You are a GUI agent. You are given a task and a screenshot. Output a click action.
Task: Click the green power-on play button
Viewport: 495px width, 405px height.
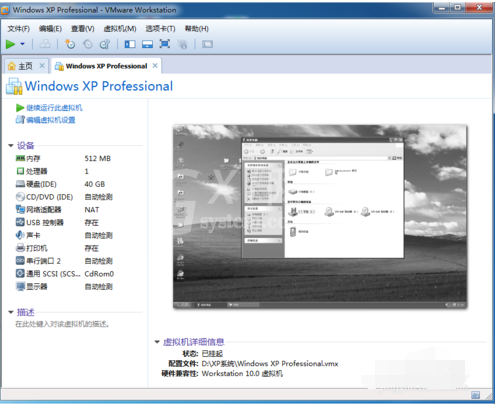coord(11,44)
